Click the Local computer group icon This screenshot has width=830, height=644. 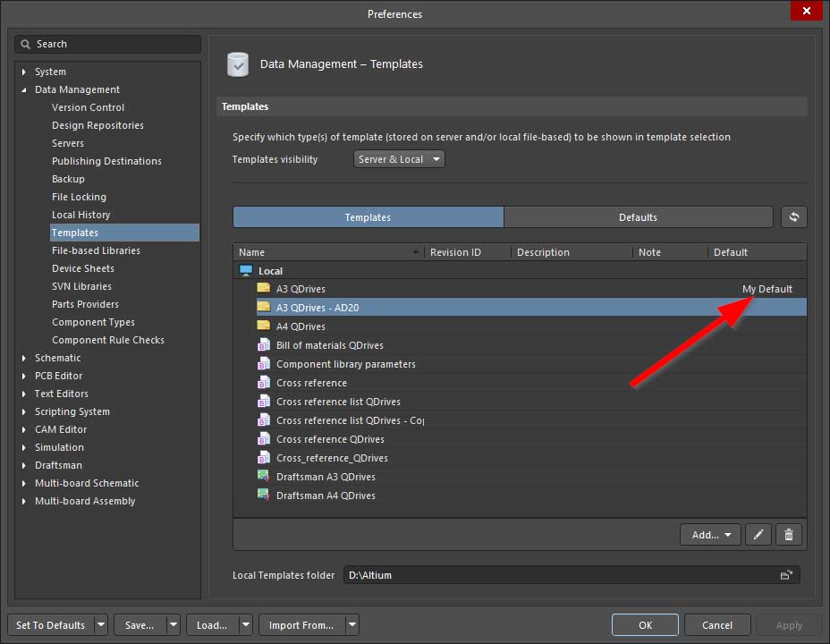point(246,271)
